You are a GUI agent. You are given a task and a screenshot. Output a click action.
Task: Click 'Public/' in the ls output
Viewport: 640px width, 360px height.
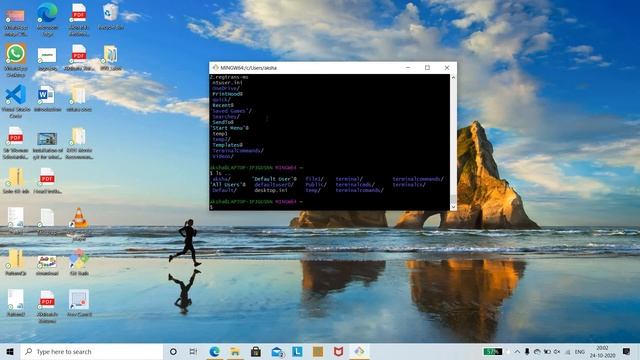[316, 184]
